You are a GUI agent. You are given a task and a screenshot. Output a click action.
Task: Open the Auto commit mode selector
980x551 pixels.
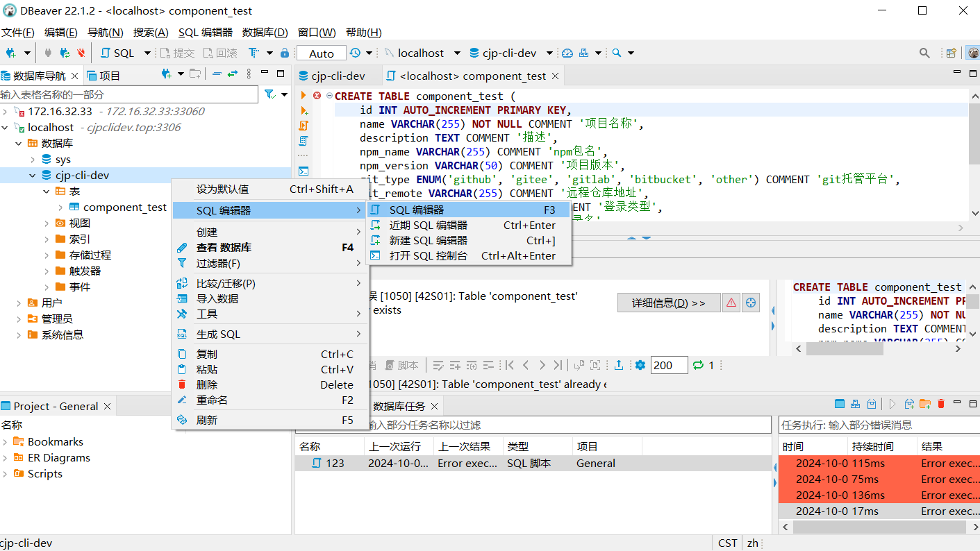pos(321,53)
